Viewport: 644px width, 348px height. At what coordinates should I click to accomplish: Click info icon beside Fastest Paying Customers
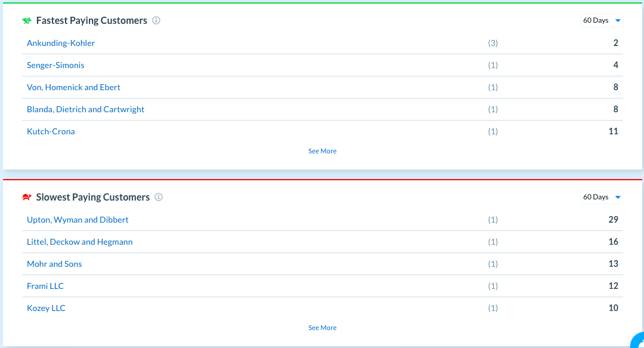coord(156,20)
